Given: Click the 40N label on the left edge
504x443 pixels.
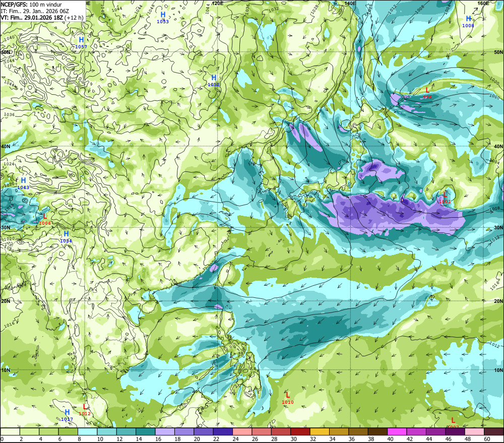Looking at the screenshot, I should (x=6, y=146).
